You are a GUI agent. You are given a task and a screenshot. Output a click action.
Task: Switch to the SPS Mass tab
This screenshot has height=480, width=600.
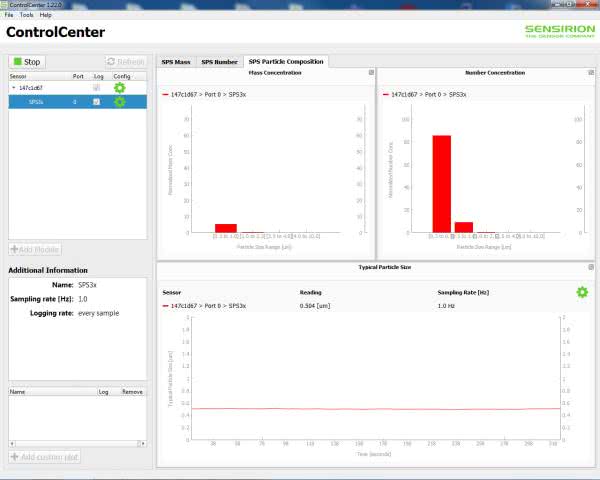pyautogui.click(x=176, y=62)
